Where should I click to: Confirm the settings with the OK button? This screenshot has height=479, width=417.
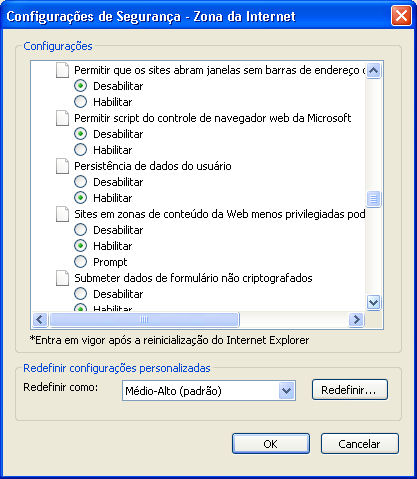pyautogui.click(x=271, y=444)
